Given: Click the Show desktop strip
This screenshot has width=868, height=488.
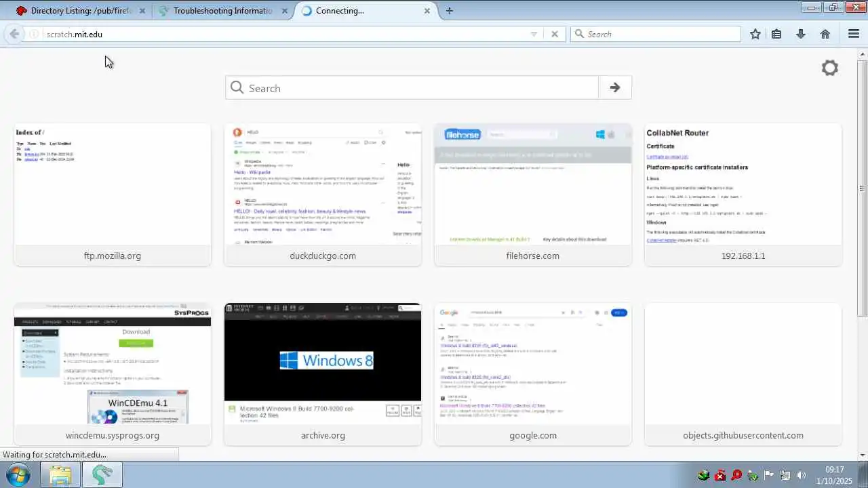Looking at the screenshot, I should coord(863,475).
